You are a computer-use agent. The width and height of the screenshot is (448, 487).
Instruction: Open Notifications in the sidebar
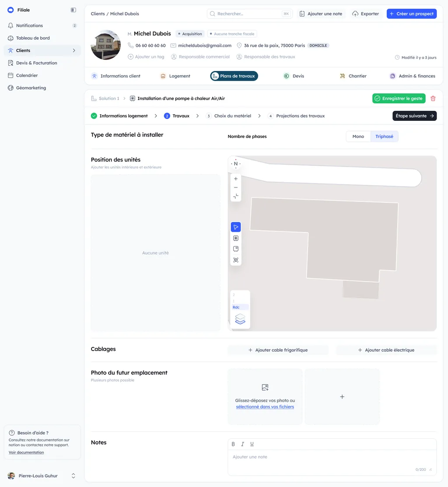point(42,25)
